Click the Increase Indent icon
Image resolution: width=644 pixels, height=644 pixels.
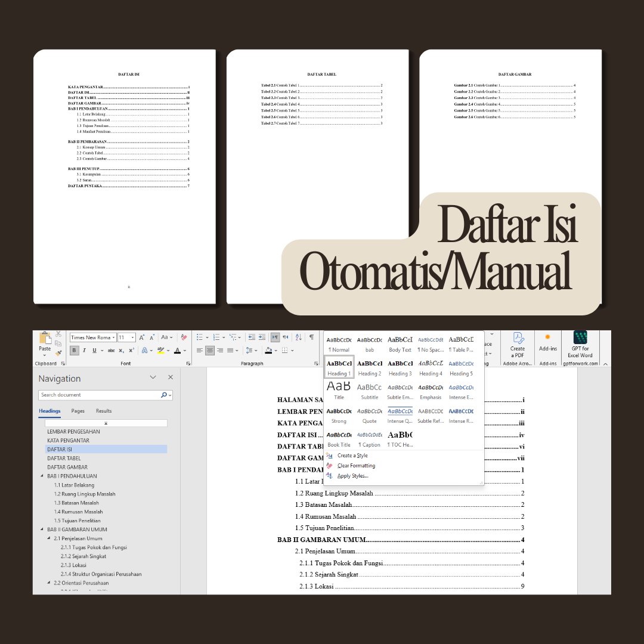(262, 337)
